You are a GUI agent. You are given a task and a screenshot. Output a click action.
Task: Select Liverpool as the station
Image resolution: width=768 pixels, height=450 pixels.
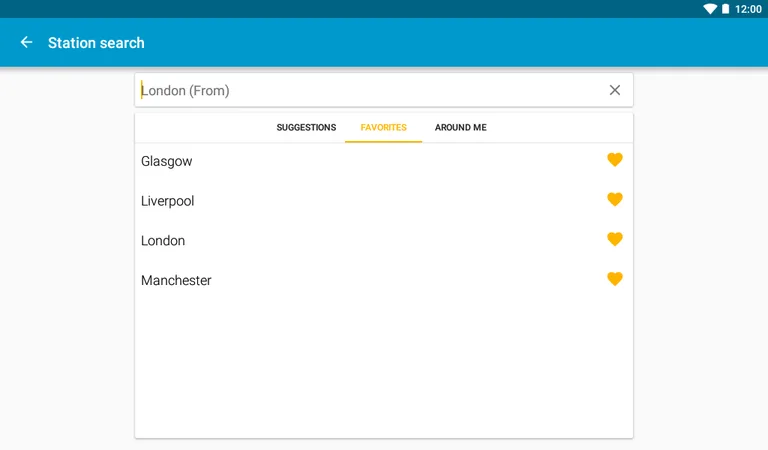coord(168,201)
